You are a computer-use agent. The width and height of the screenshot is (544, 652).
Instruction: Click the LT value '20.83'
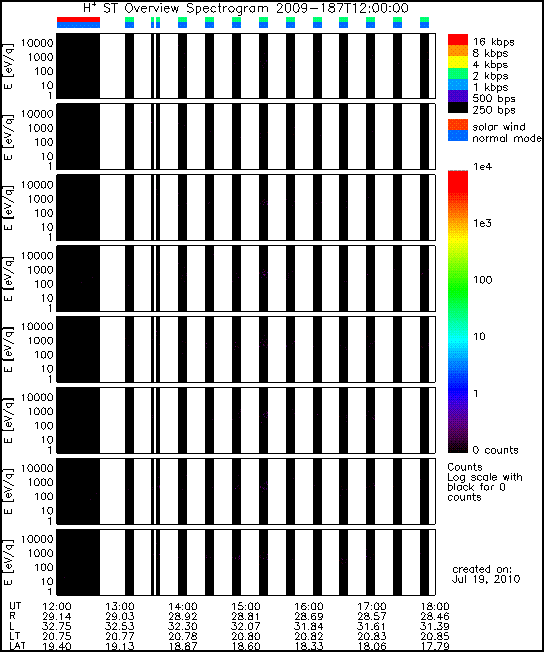click(372, 636)
